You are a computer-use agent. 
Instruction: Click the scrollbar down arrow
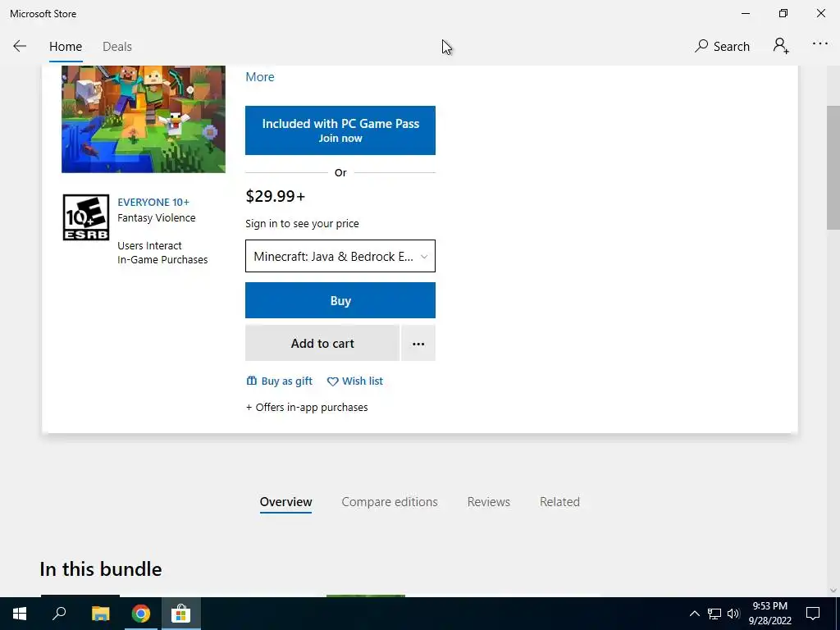(x=833, y=591)
